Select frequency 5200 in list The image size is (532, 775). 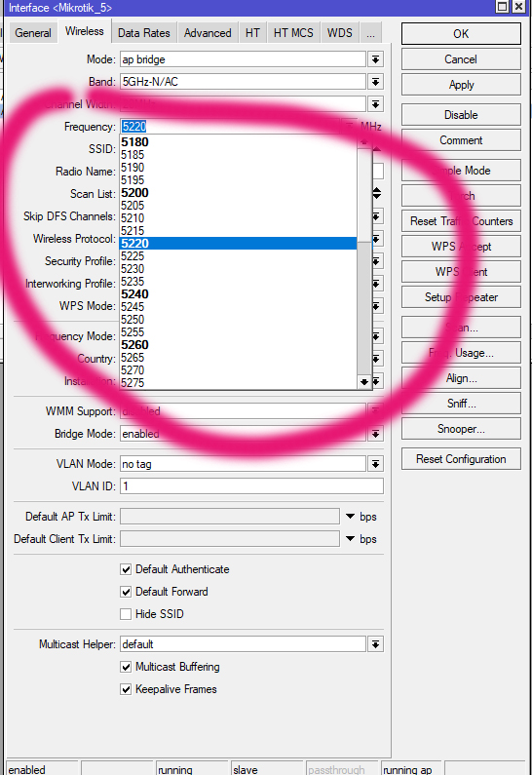(238, 193)
